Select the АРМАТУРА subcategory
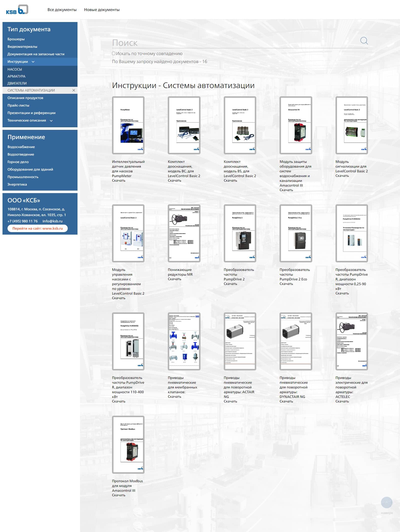Viewport: 400px width, 532px height. (x=16, y=76)
